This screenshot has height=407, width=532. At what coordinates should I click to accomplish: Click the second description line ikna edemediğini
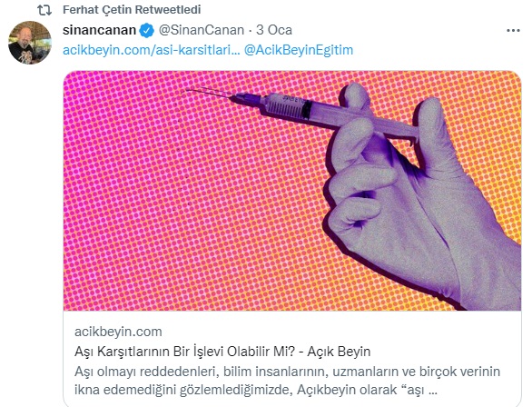pyautogui.click(x=255, y=390)
